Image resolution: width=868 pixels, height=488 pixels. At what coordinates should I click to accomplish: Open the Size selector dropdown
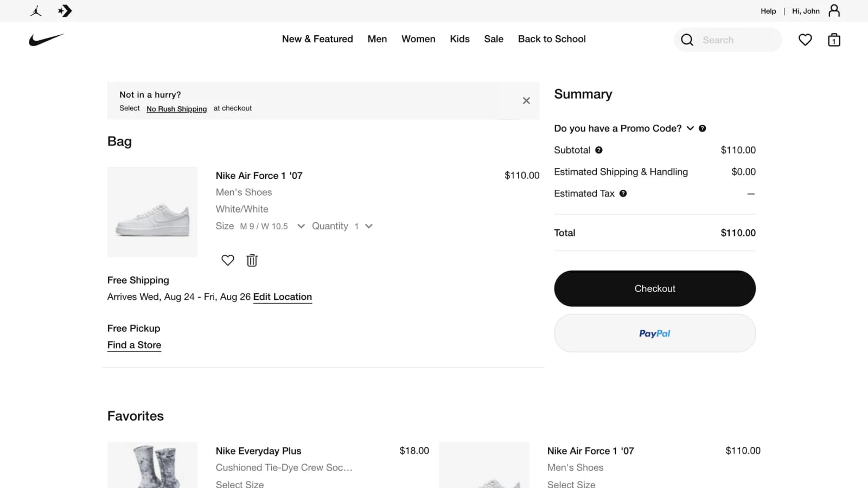[x=301, y=226]
